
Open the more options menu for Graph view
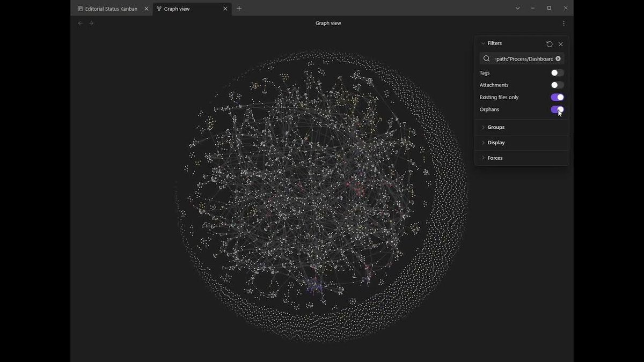pyautogui.click(x=563, y=23)
